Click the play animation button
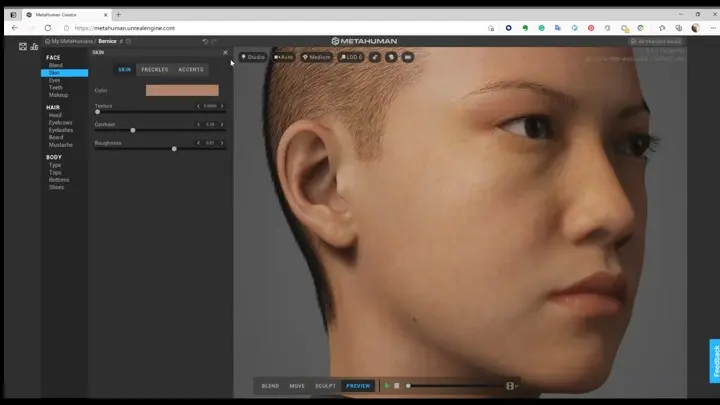720x405 pixels. tap(387, 385)
